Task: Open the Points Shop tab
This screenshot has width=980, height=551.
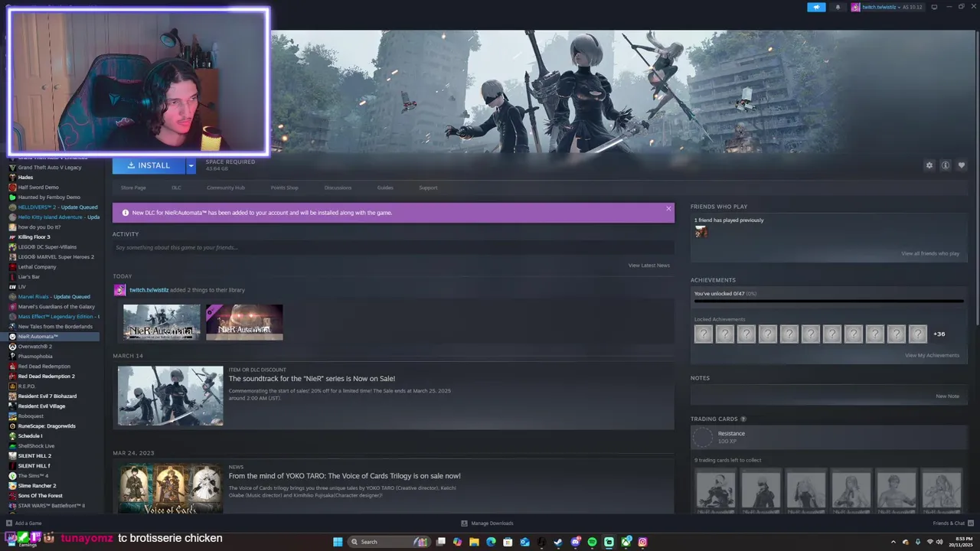Action: coord(284,187)
